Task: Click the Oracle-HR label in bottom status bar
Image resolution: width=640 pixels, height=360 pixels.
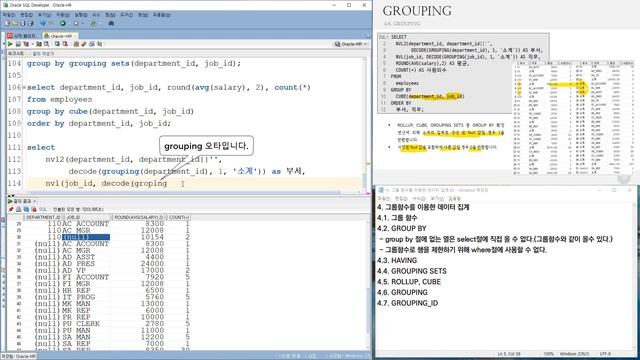Action: pyautogui.click(x=19, y=356)
